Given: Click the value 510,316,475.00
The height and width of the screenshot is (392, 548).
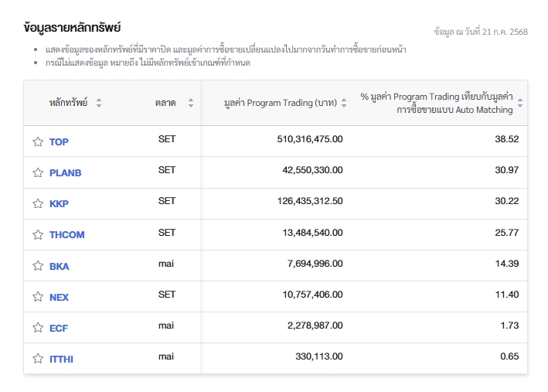Looking at the screenshot, I should [x=310, y=139].
